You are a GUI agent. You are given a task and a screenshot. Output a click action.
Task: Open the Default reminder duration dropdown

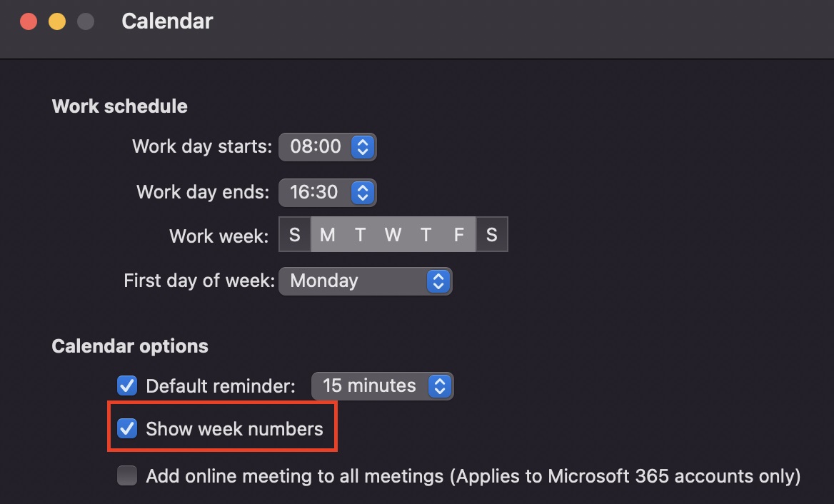[382, 386]
